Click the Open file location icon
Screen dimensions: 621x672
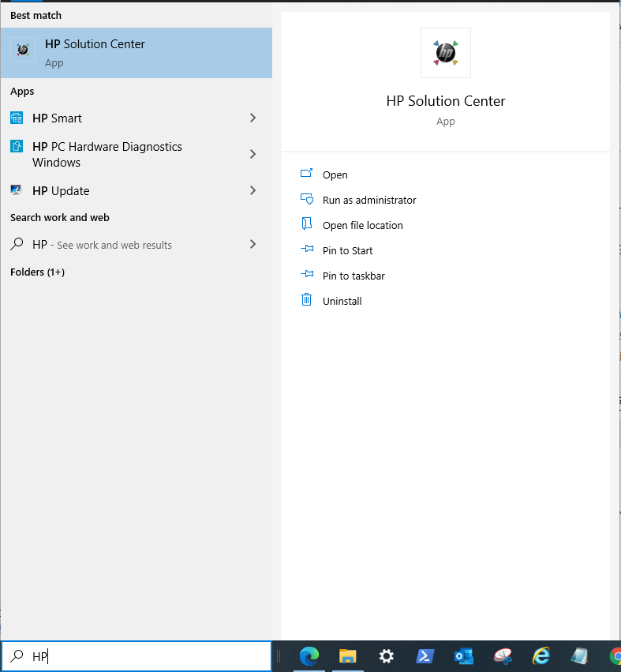pyautogui.click(x=307, y=224)
